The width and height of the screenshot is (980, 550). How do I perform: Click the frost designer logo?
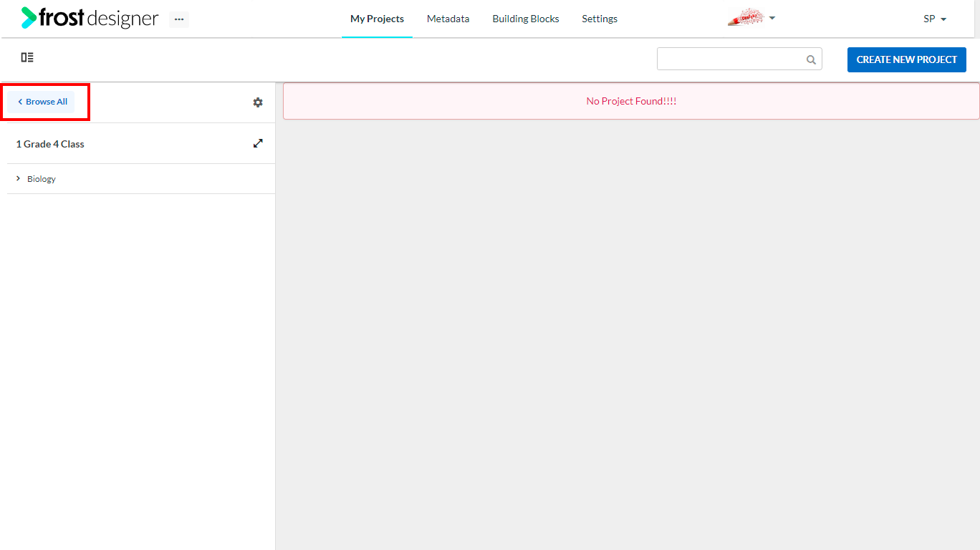tap(90, 18)
